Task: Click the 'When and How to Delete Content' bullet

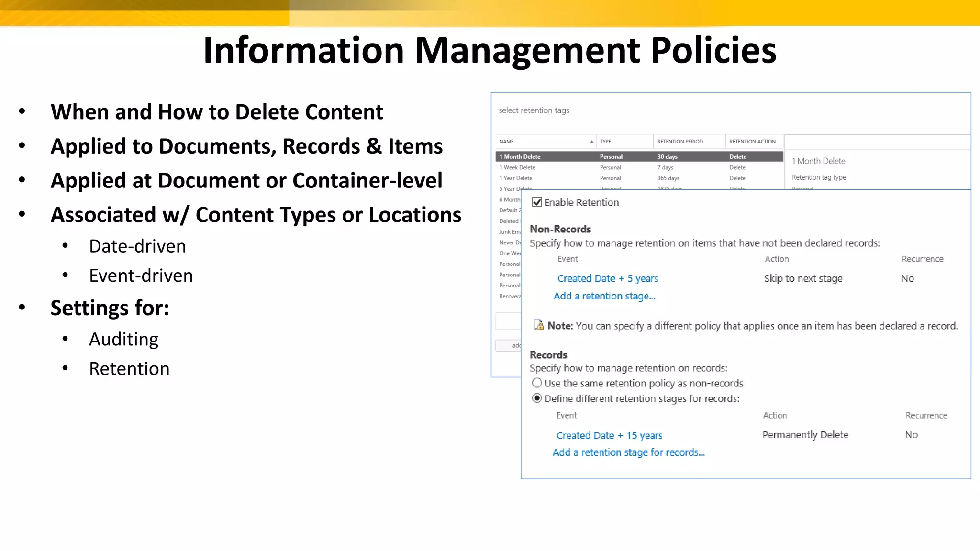Action: pos(217,112)
